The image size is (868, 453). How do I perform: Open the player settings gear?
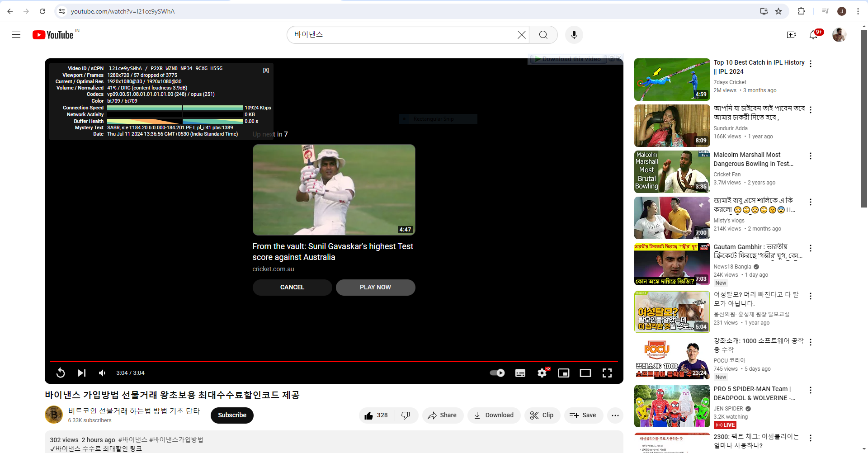pos(542,373)
